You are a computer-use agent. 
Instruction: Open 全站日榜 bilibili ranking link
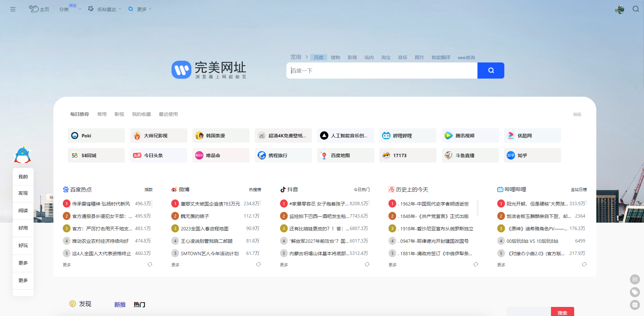579,189
